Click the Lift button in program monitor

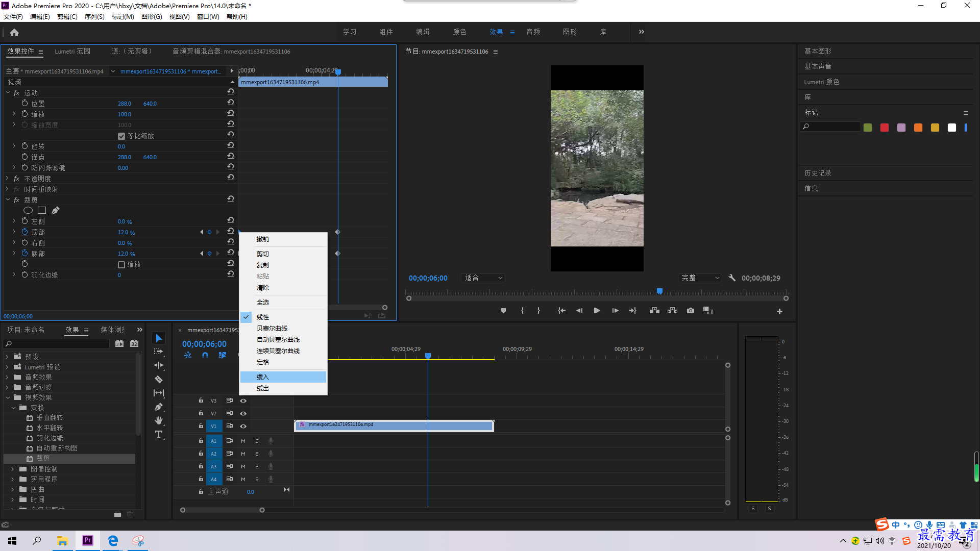654,311
